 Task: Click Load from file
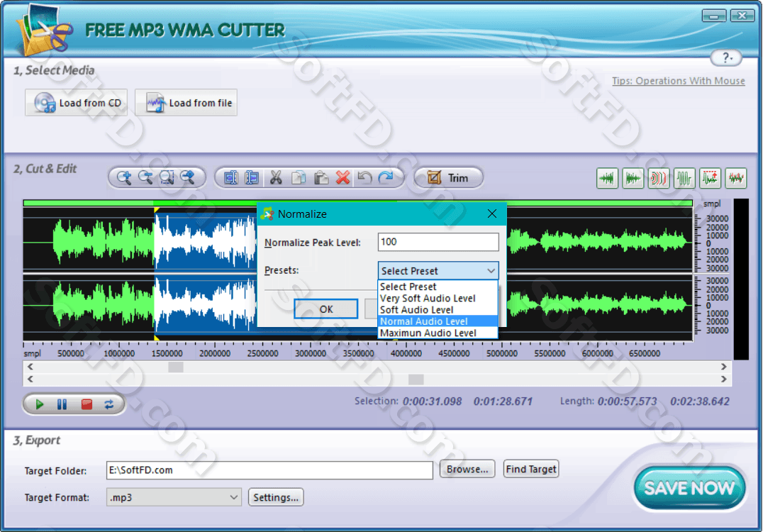point(186,103)
